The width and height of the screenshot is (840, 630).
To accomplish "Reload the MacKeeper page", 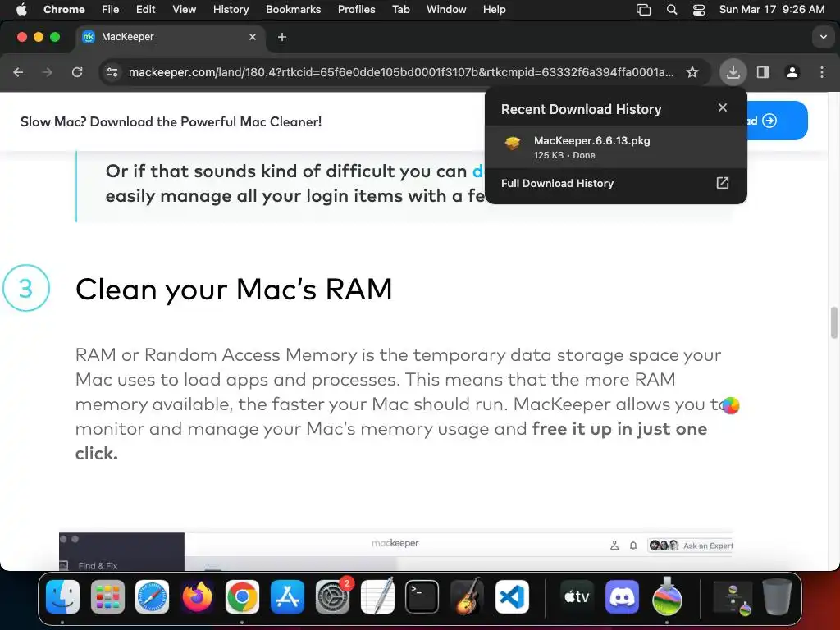I will [x=77, y=72].
